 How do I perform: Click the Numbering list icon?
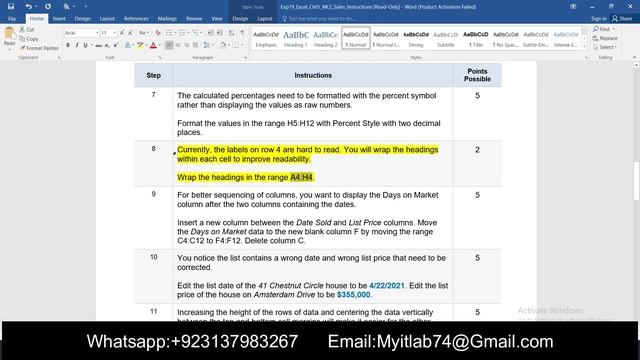[182, 33]
